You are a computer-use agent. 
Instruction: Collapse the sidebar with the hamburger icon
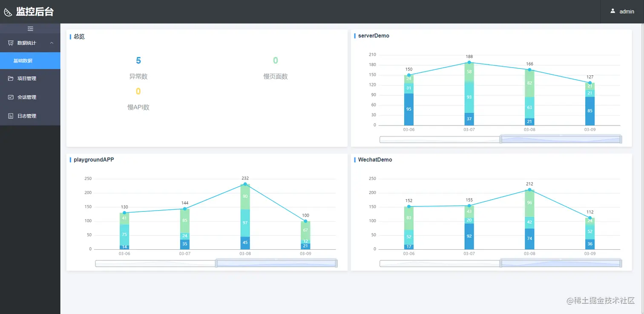click(30, 29)
